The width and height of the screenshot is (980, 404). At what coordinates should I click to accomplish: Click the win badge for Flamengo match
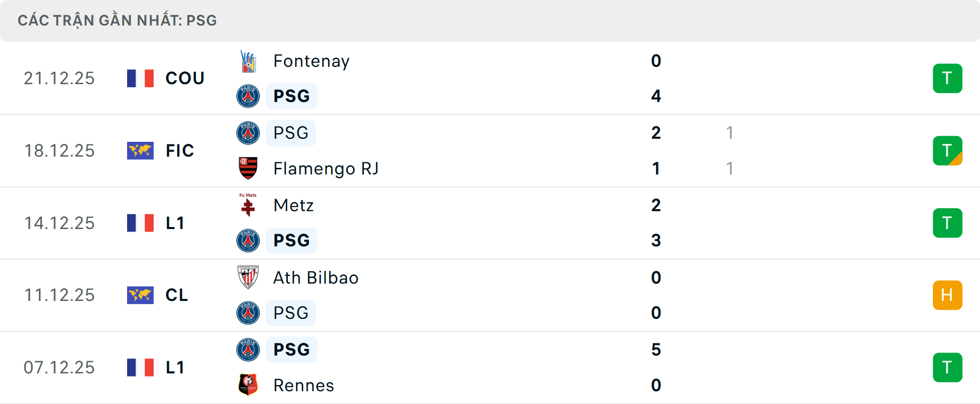coord(947,151)
